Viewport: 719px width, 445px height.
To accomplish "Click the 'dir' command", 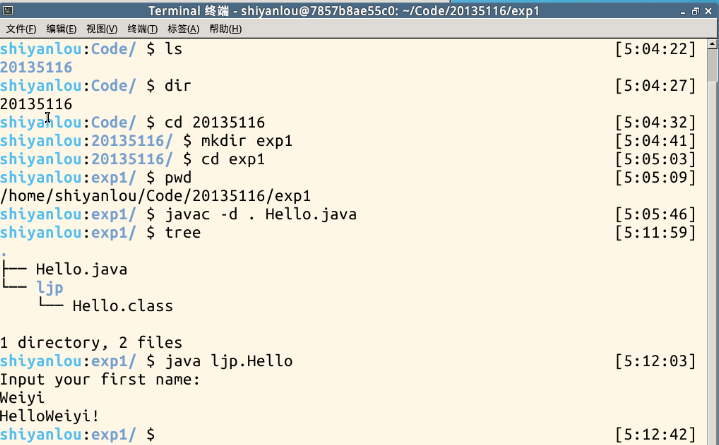I will [178, 86].
